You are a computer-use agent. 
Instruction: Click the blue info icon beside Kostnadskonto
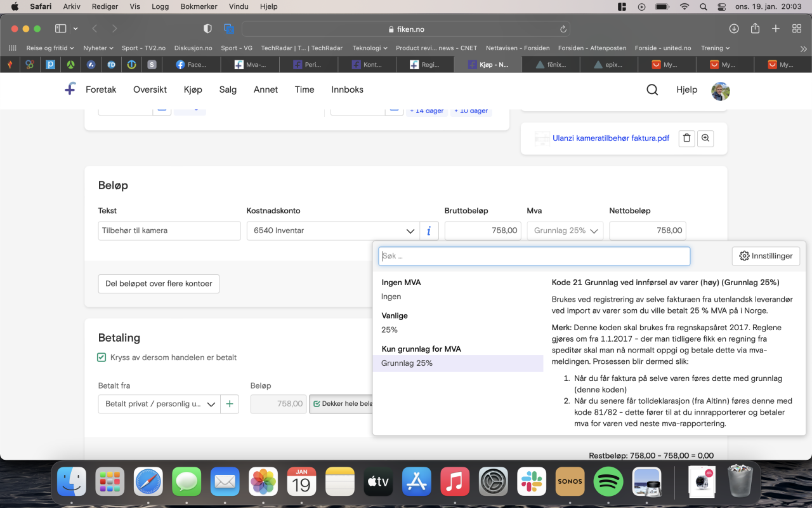[x=429, y=231]
